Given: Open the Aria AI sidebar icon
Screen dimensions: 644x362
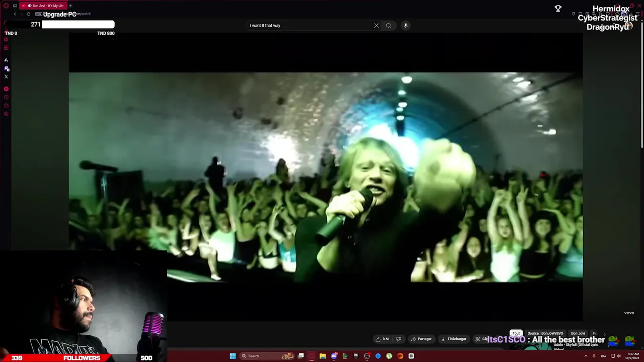Looking at the screenshot, I should point(6,60).
